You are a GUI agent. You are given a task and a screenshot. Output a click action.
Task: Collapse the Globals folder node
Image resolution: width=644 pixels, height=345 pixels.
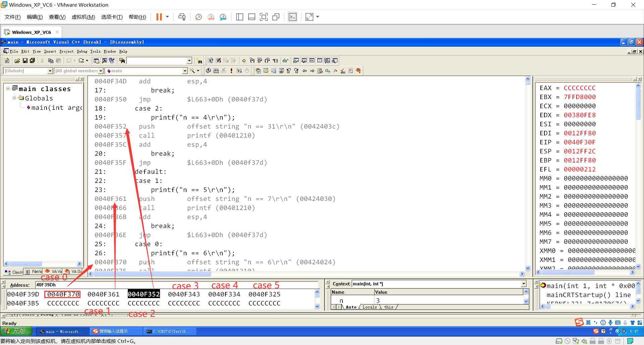tap(14, 98)
